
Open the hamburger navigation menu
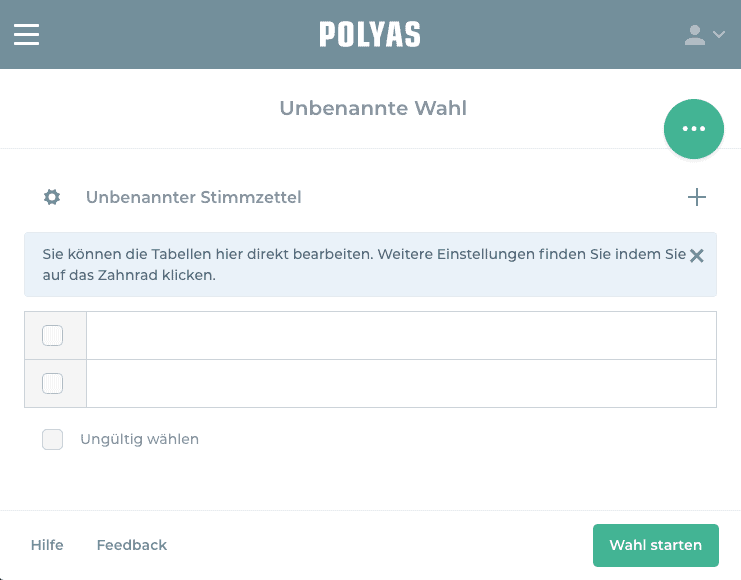(x=26, y=35)
